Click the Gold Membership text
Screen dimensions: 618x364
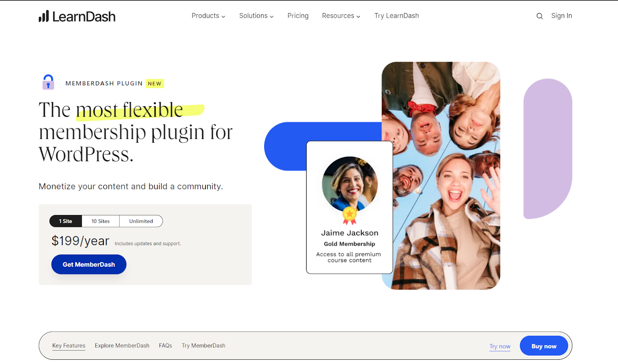click(x=350, y=244)
